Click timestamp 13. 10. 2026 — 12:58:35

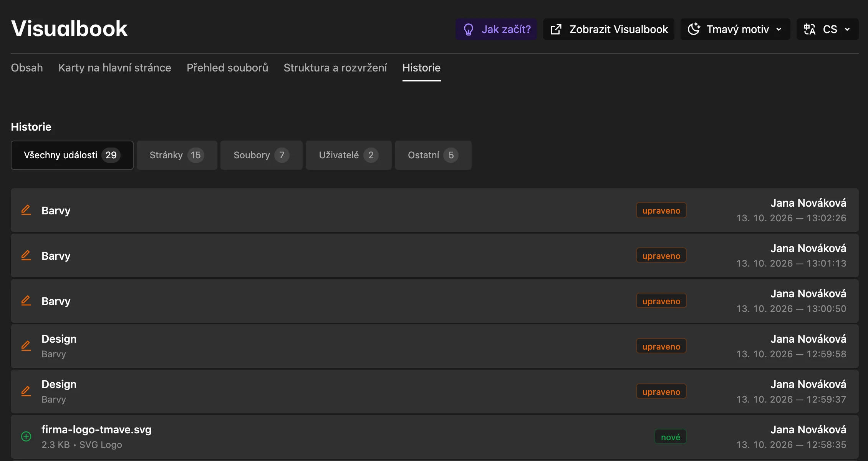point(791,445)
